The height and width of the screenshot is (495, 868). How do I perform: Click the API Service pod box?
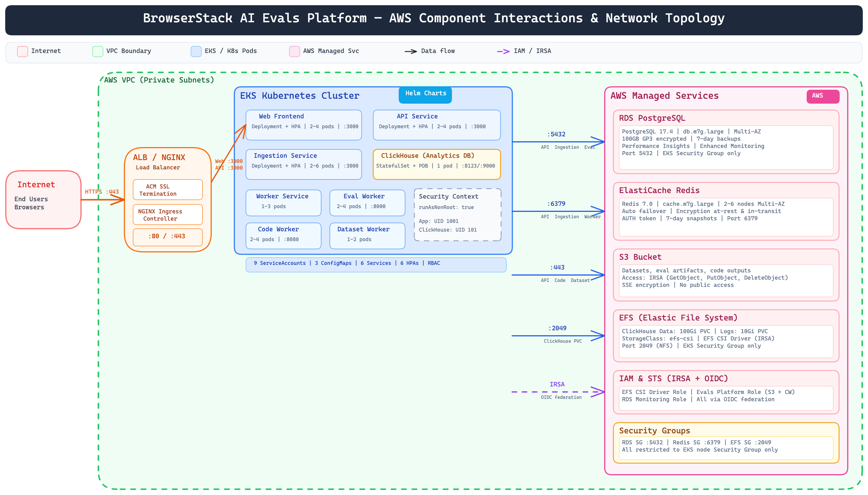click(437, 125)
